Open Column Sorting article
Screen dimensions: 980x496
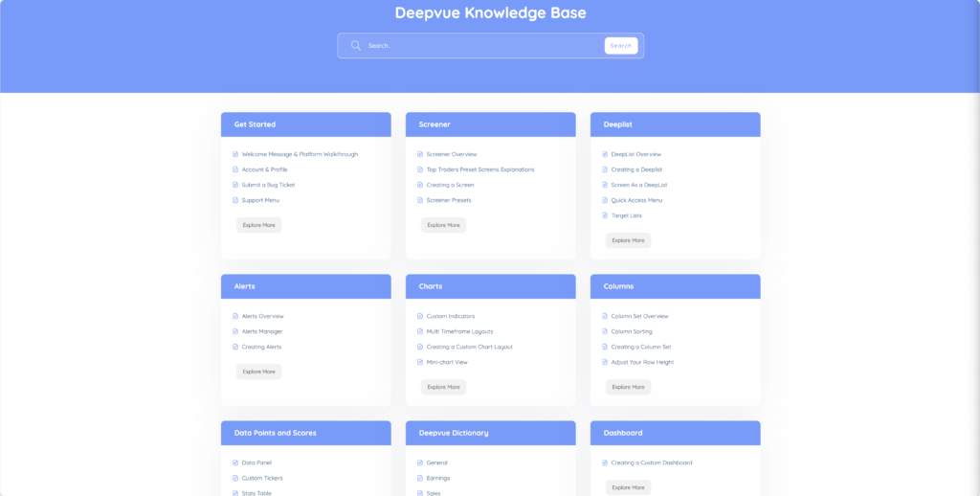632,331
